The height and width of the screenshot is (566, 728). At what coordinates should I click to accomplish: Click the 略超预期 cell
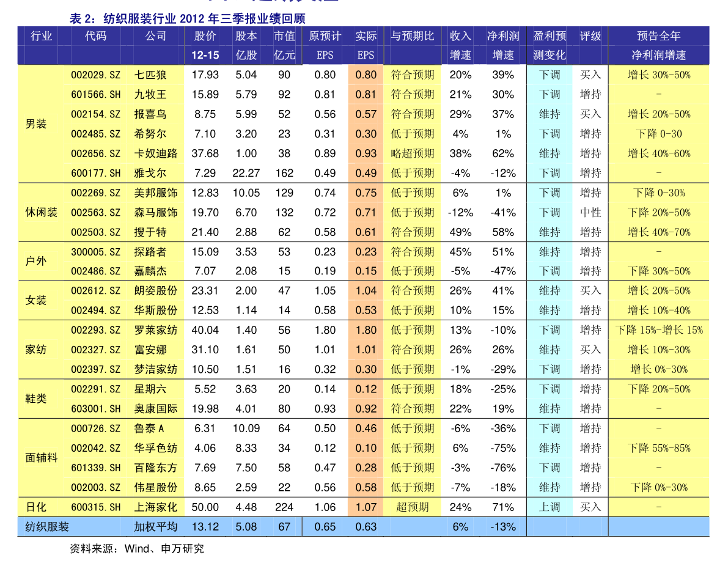[x=412, y=153]
